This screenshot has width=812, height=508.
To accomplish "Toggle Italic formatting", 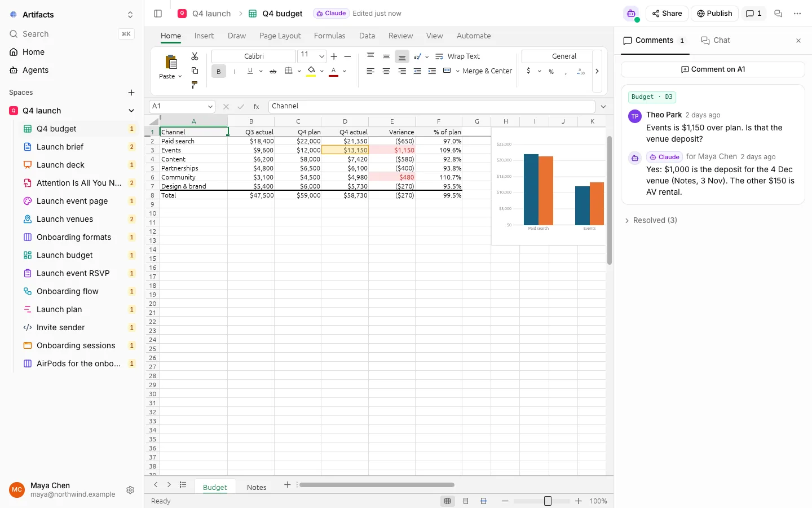I will (x=235, y=71).
